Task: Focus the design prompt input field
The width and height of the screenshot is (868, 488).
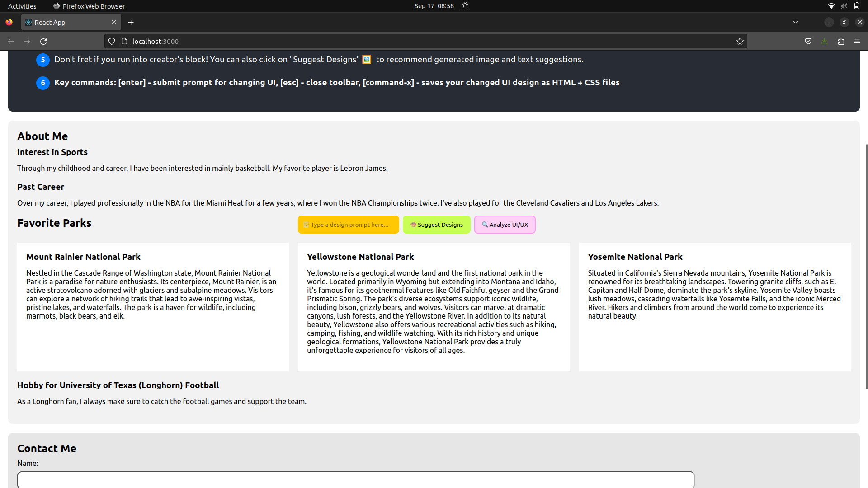Action: 349,225
